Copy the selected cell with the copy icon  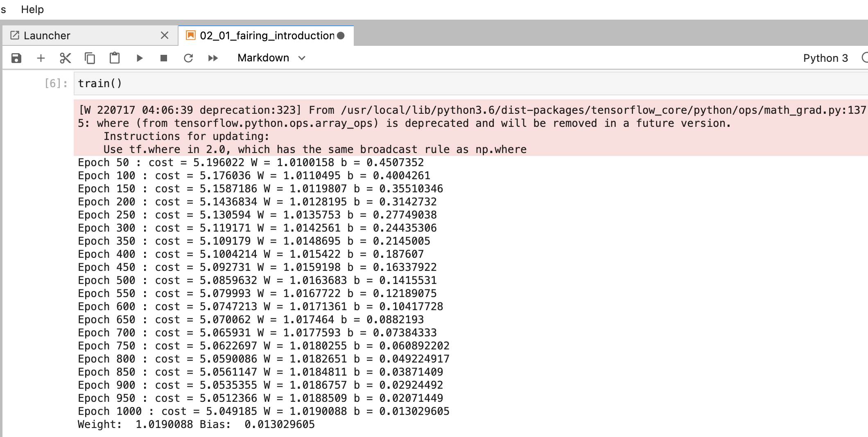click(90, 58)
